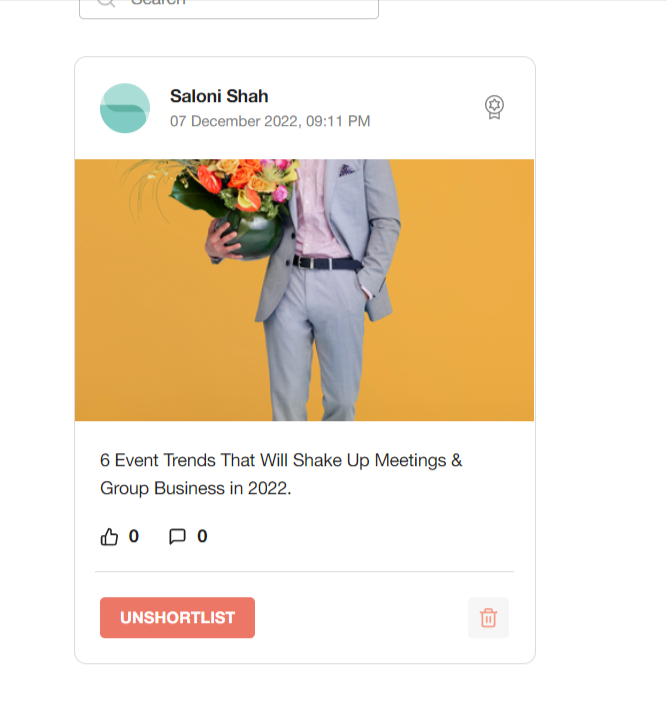Click the magnifier icon in search box
Viewport: 667px width, 706px height.
pos(106,3)
